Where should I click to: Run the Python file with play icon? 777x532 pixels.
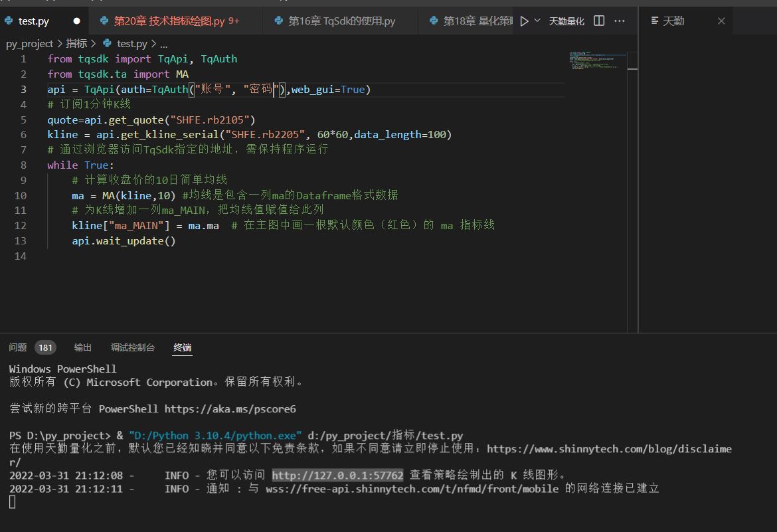pos(524,21)
